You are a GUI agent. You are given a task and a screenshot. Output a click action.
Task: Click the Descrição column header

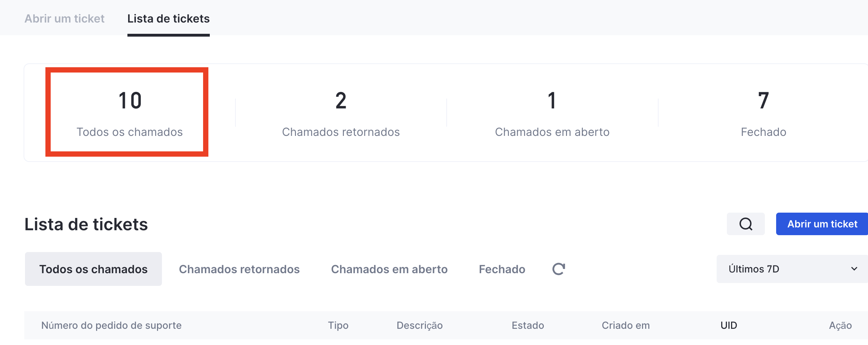click(420, 325)
